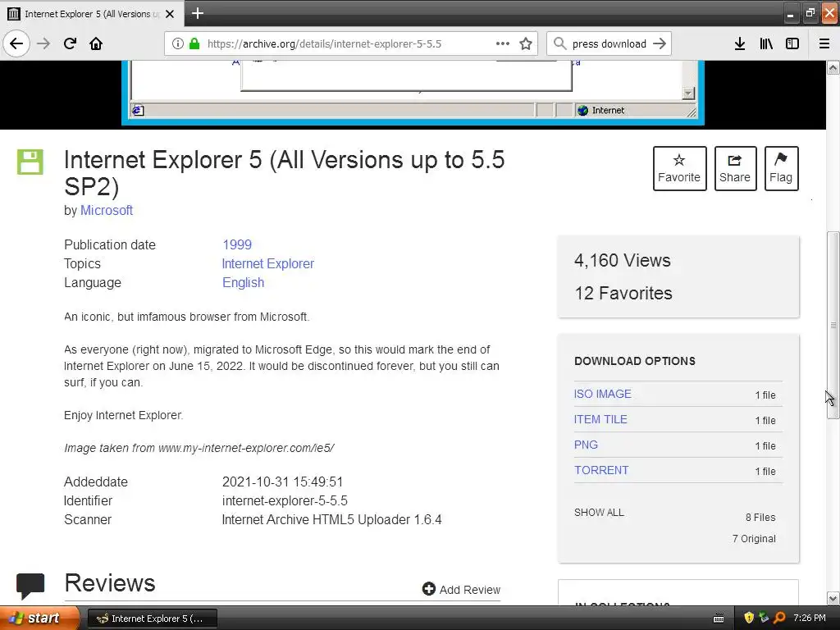Click the green floppy disk software icon

point(30,162)
